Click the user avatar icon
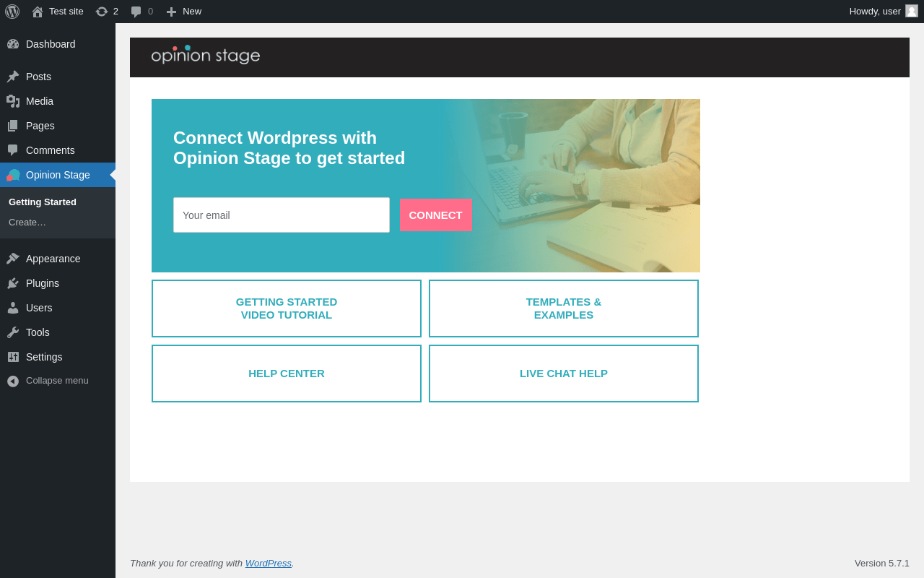 (912, 11)
